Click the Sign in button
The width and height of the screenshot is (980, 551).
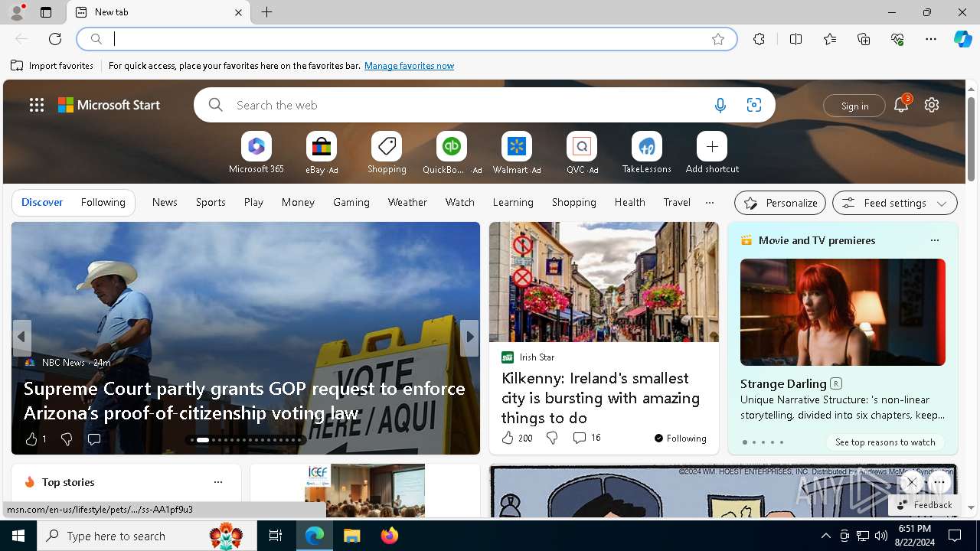click(854, 106)
